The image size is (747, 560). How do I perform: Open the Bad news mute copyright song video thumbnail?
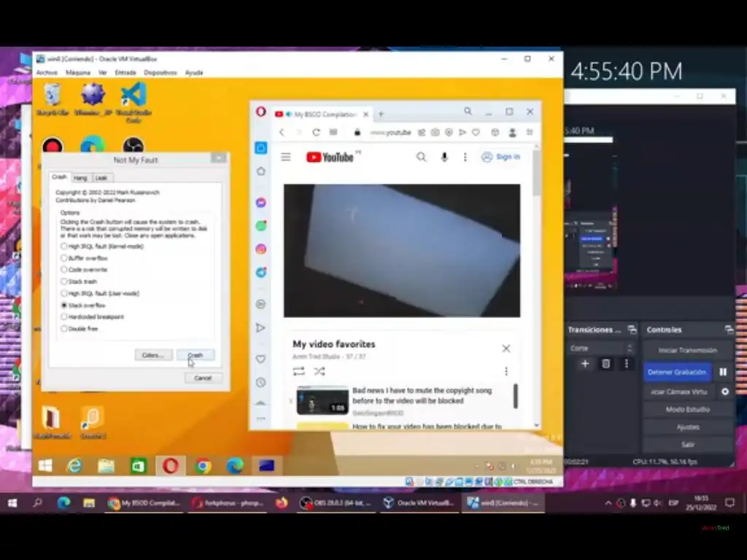point(322,400)
